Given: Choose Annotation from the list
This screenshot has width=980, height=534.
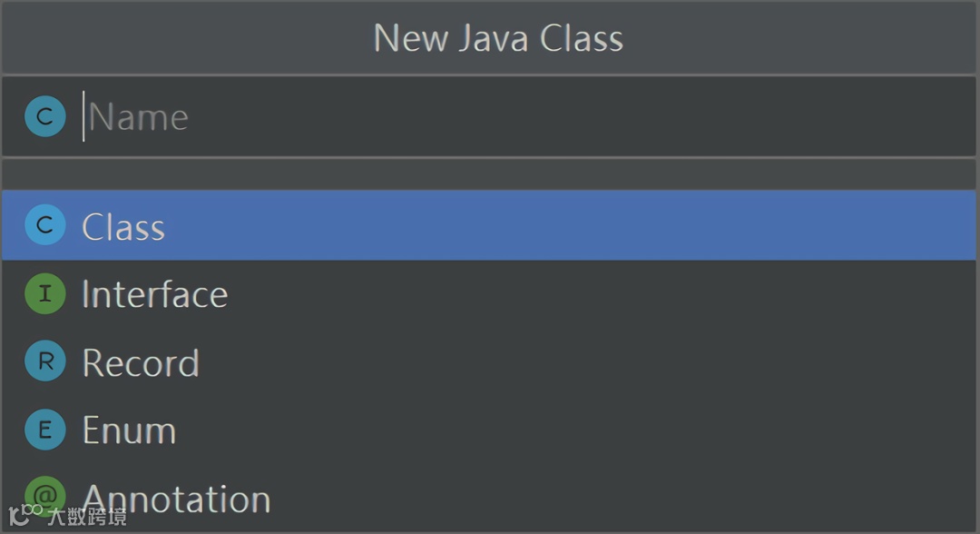Looking at the screenshot, I should [x=177, y=499].
